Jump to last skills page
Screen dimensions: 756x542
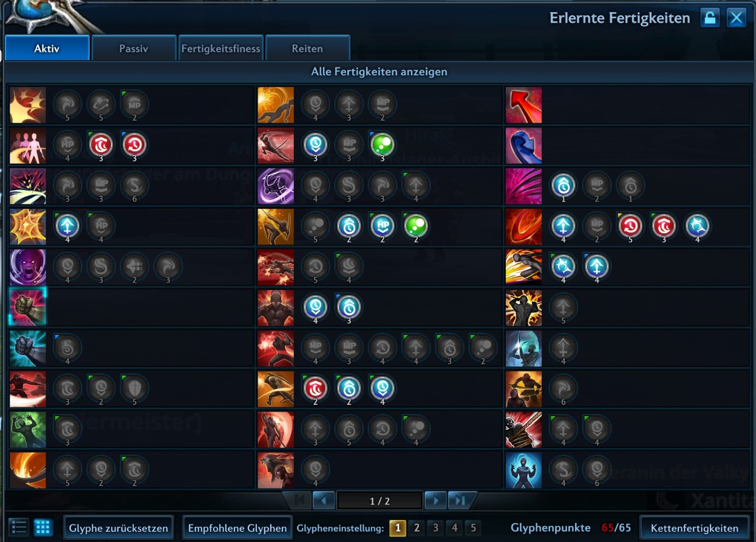[461, 500]
